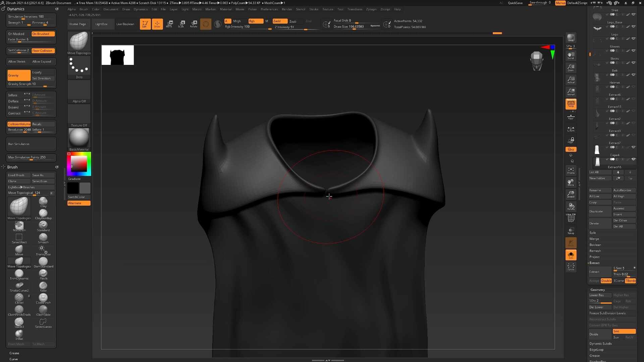Screen dimensions: 644x362
Task: Click the Frame icon in right shelf
Action: coord(571,171)
